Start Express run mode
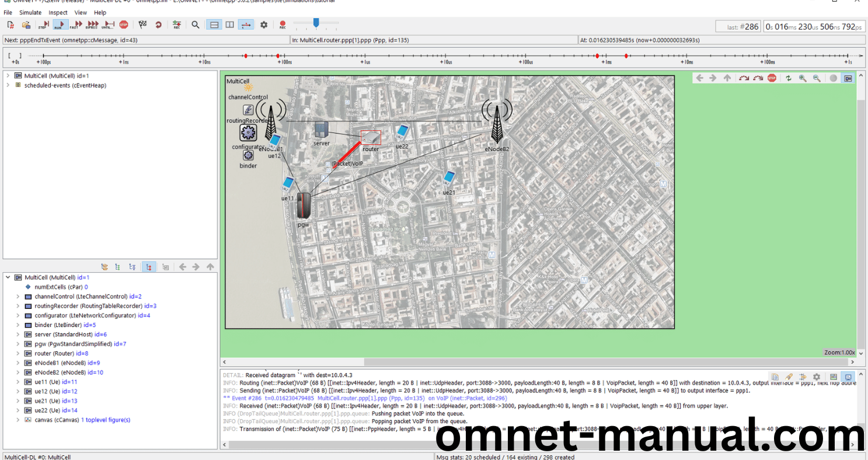This screenshot has width=868, height=460. click(x=92, y=25)
